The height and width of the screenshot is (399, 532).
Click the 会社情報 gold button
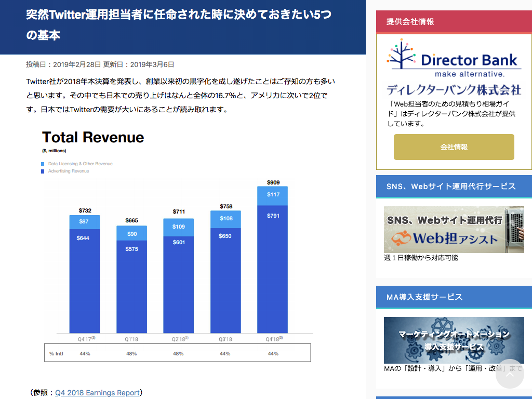pyautogui.click(x=454, y=147)
